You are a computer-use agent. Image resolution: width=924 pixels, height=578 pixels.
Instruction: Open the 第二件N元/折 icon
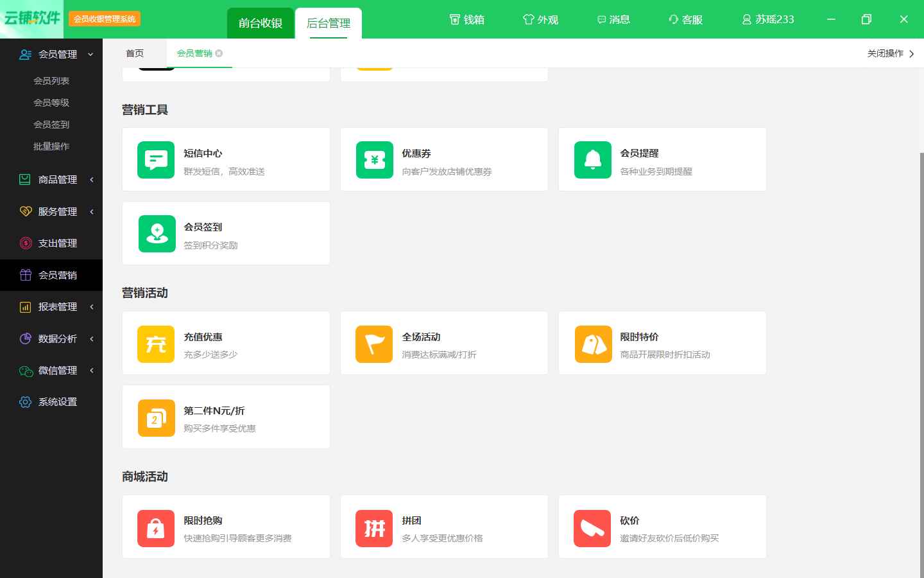(x=157, y=418)
